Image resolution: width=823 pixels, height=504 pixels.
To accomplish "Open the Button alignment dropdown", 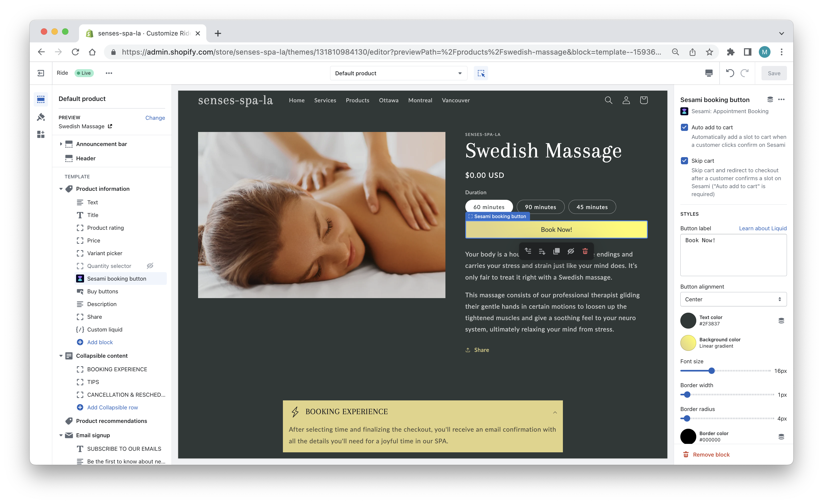I will pyautogui.click(x=733, y=299).
